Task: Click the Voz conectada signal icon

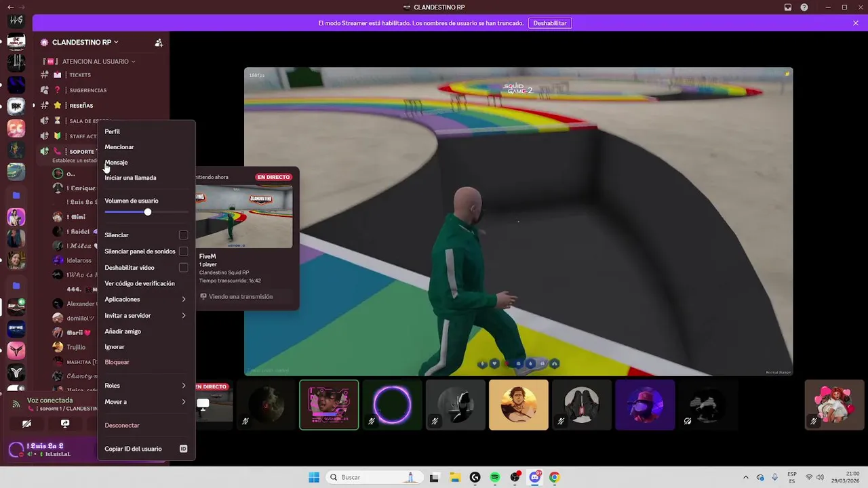Action: coord(16,404)
